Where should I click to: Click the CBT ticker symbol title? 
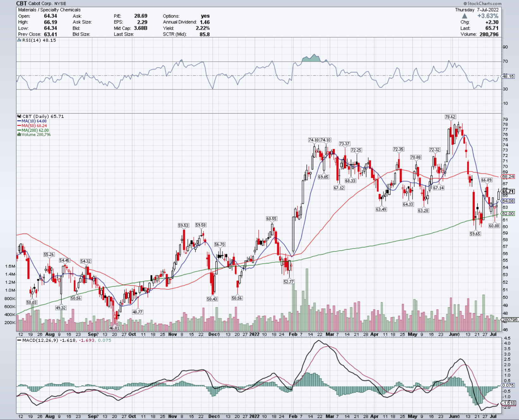coord(21,3)
